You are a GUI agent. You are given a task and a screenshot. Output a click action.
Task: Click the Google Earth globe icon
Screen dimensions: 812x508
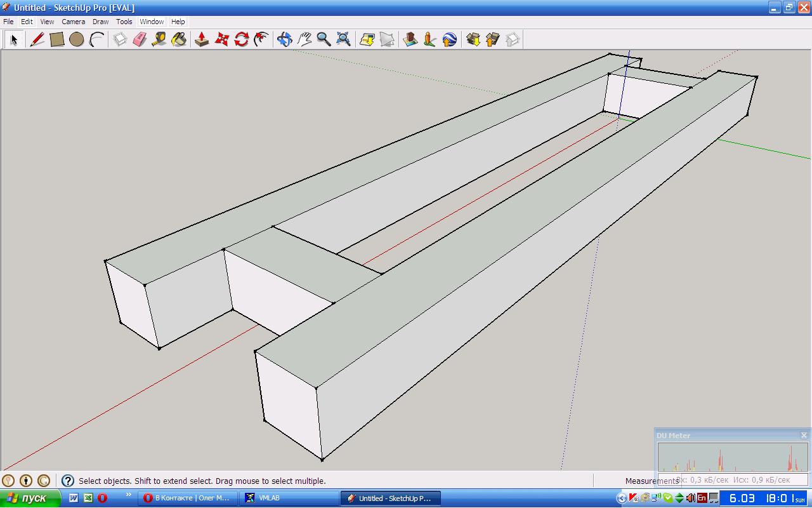(449, 39)
